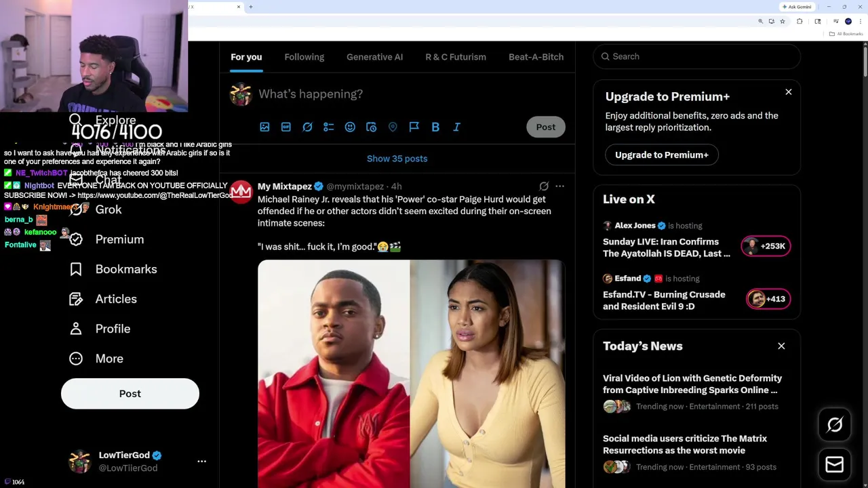The width and height of the screenshot is (868, 488).
Task: Join Alex Jones live with +253K listeners
Action: (766, 246)
